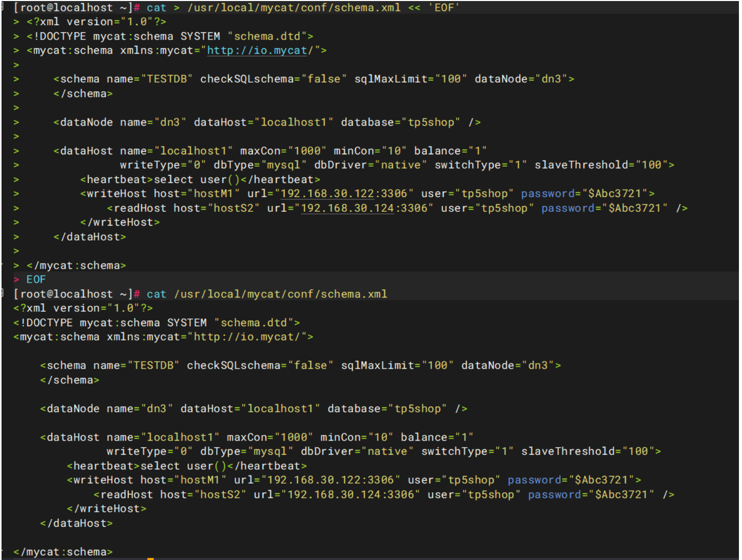
Task: Click "select user()" heartbeat in the printed output
Action: point(184,466)
